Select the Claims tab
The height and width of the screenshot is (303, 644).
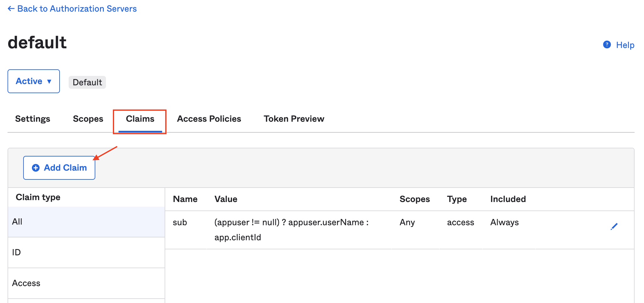[140, 119]
